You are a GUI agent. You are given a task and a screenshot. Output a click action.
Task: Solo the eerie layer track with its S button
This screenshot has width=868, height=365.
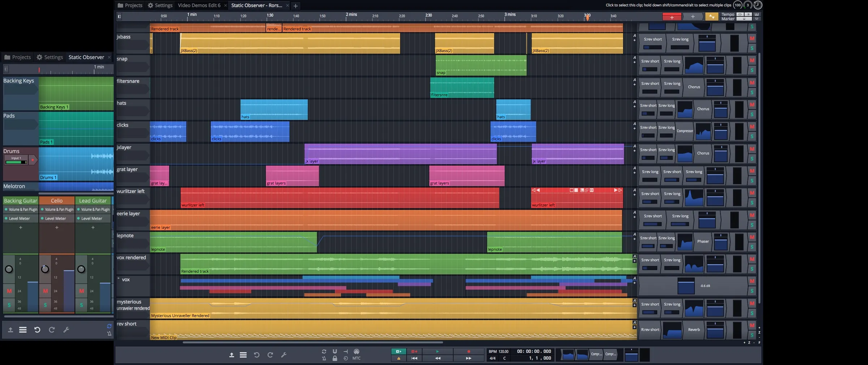pos(752,225)
